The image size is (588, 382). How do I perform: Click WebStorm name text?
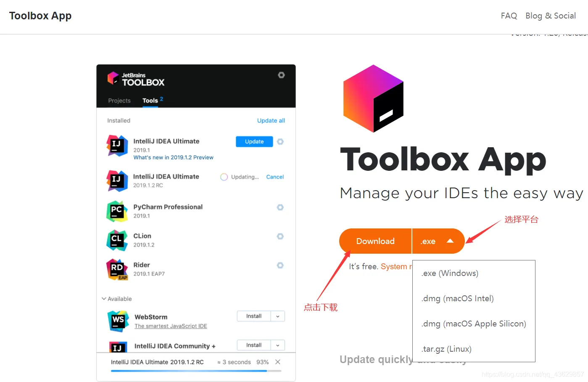click(x=151, y=317)
